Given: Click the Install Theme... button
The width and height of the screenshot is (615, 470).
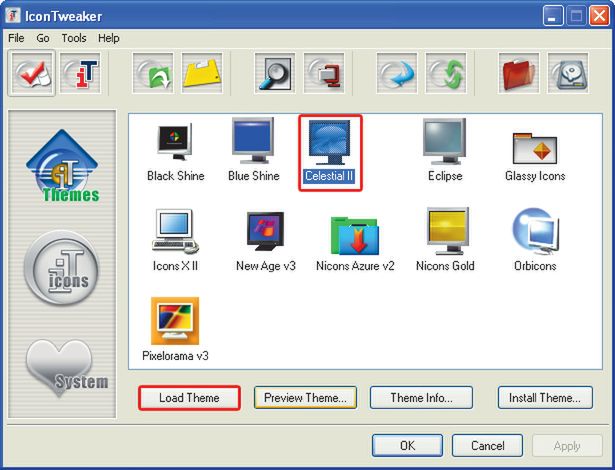Looking at the screenshot, I should click(545, 398).
